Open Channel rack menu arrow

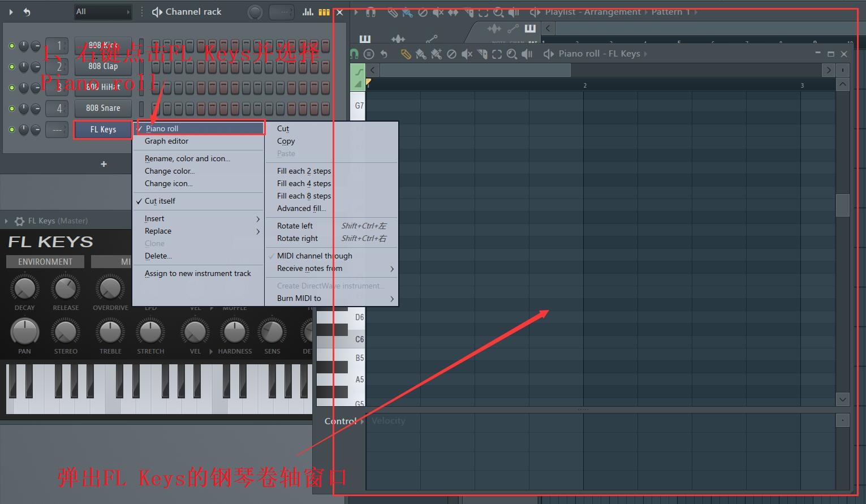(x=11, y=11)
